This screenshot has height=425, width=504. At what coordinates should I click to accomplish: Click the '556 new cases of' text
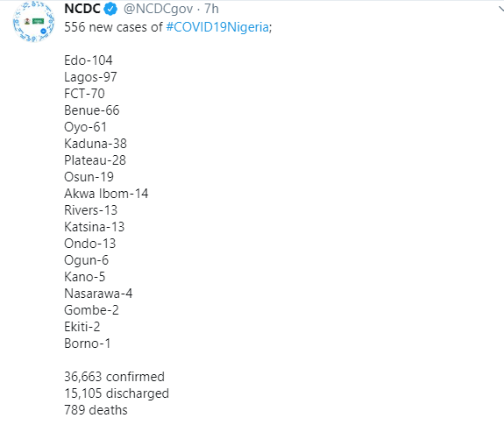(x=113, y=27)
